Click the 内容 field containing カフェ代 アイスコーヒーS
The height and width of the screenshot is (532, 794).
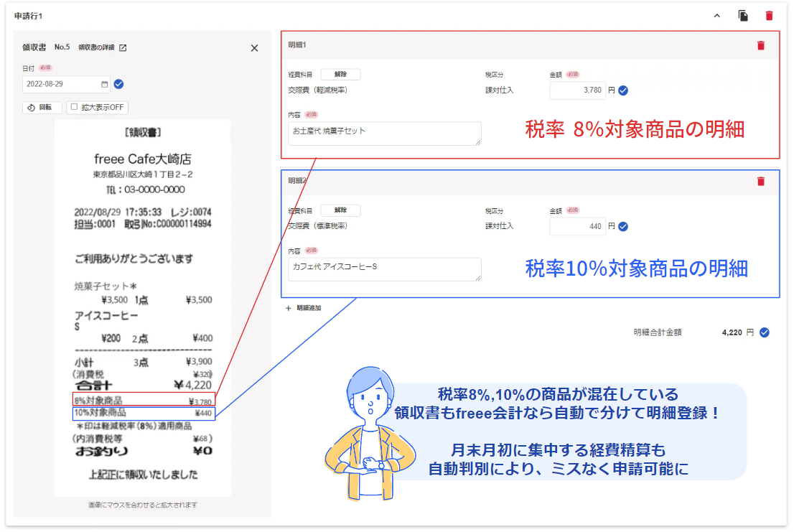pos(384,269)
